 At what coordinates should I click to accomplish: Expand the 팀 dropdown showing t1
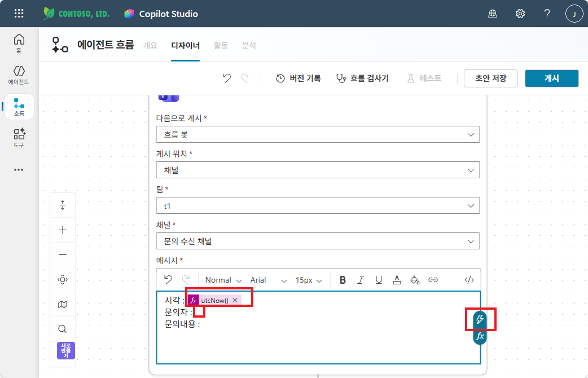pyautogui.click(x=318, y=205)
